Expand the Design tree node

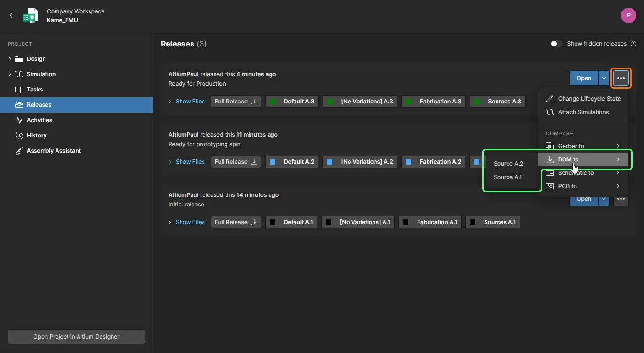(10, 59)
